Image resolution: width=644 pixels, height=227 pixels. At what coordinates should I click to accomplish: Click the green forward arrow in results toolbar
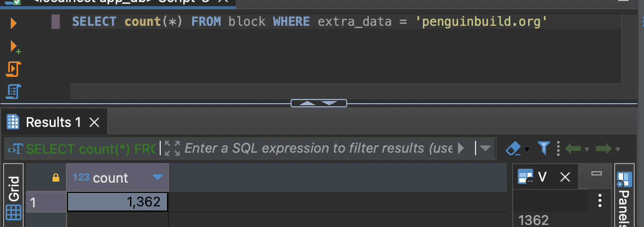click(x=603, y=149)
